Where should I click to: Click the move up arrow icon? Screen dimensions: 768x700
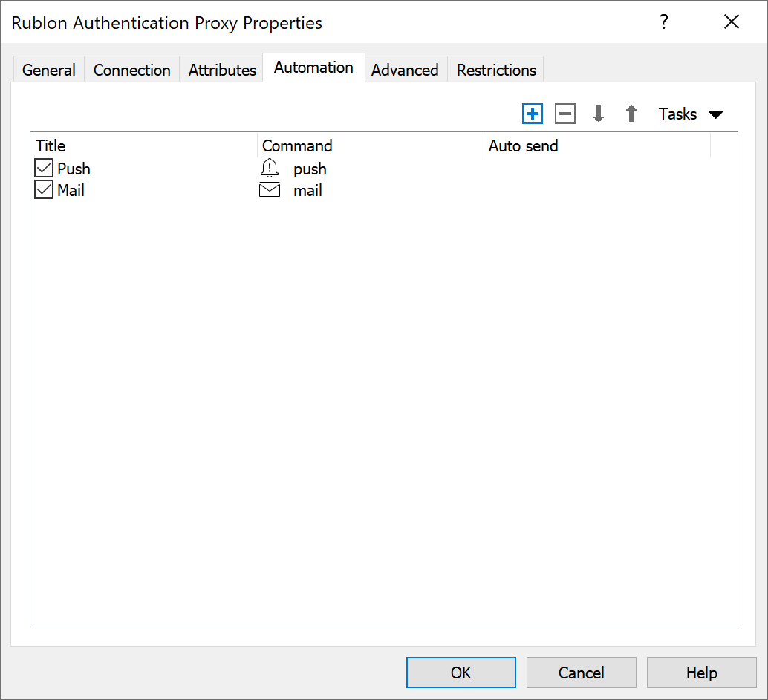(x=631, y=114)
